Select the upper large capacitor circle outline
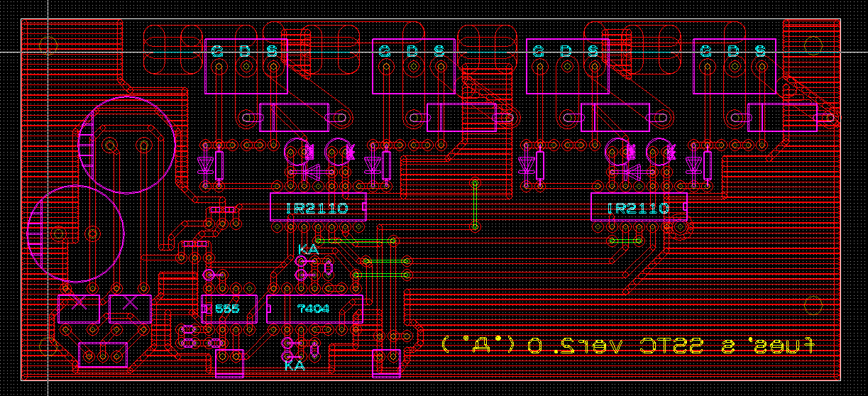This screenshot has width=868, height=396. [126, 145]
